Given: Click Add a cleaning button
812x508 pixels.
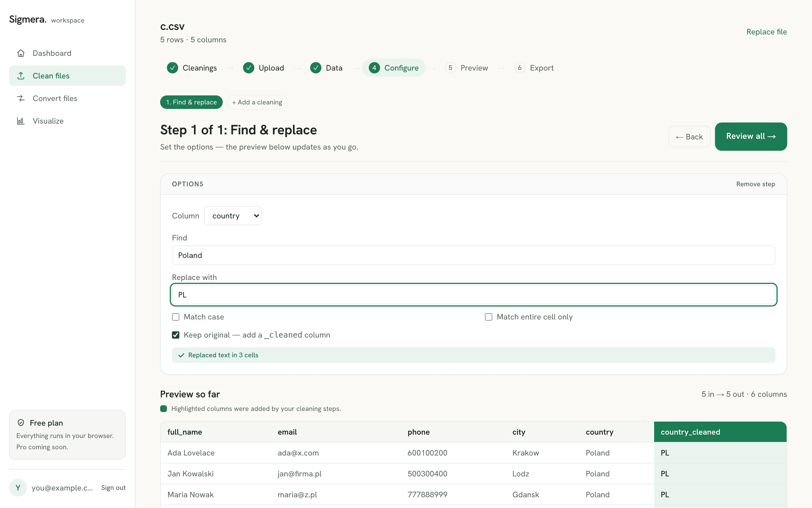Looking at the screenshot, I should click(x=257, y=102).
